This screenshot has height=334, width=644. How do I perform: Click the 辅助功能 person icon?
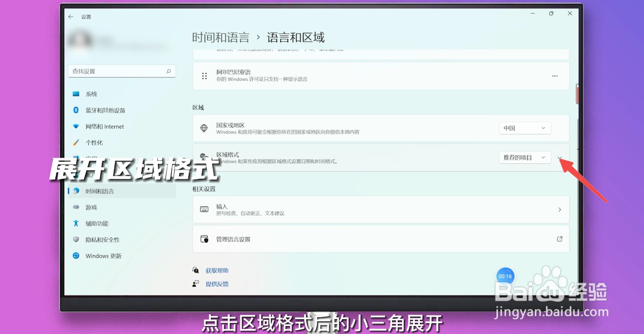click(x=76, y=223)
